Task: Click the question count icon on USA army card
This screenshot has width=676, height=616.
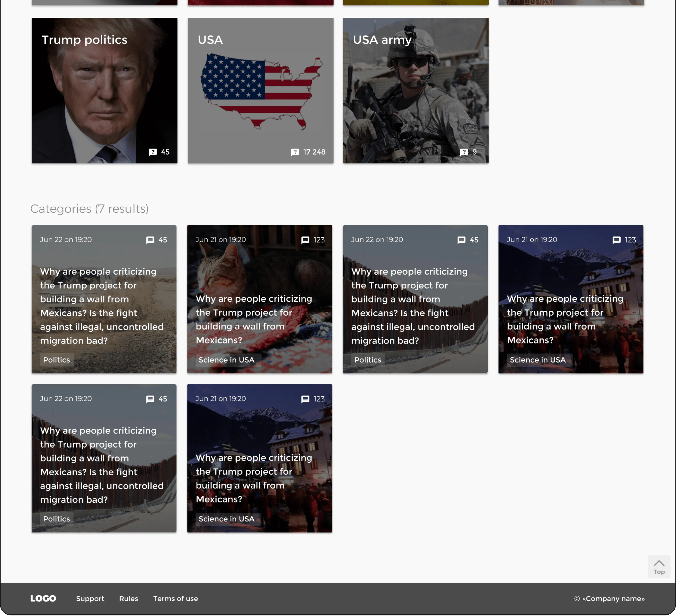Action: (x=464, y=152)
